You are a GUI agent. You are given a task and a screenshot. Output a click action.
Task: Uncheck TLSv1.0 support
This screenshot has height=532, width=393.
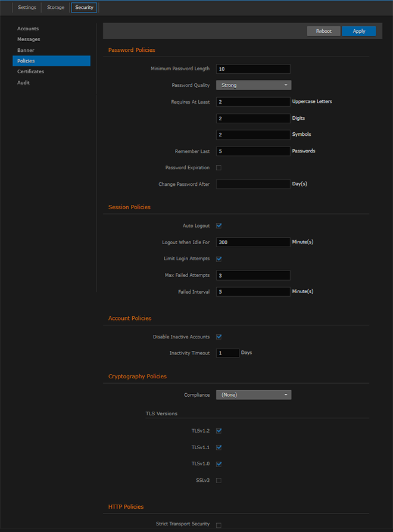point(219,463)
